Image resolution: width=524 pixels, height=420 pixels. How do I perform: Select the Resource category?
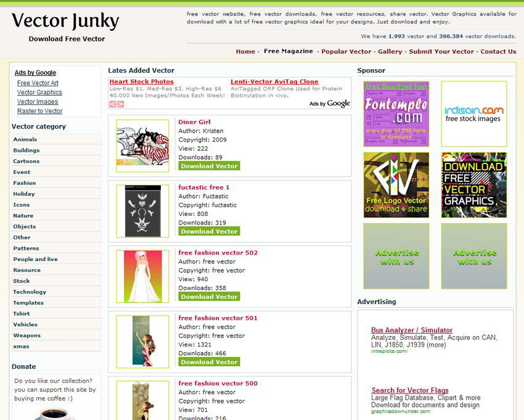tap(56, 270)
